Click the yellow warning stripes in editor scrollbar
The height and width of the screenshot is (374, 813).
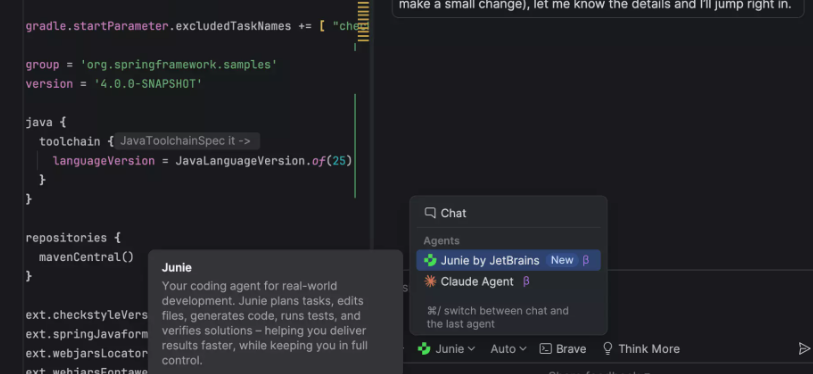(x=363, y=21)
